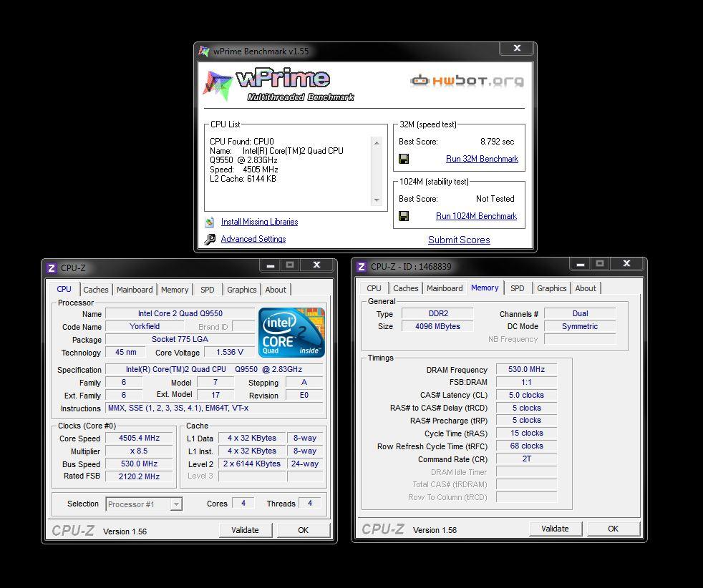Click the Submit Scores link

459,240
